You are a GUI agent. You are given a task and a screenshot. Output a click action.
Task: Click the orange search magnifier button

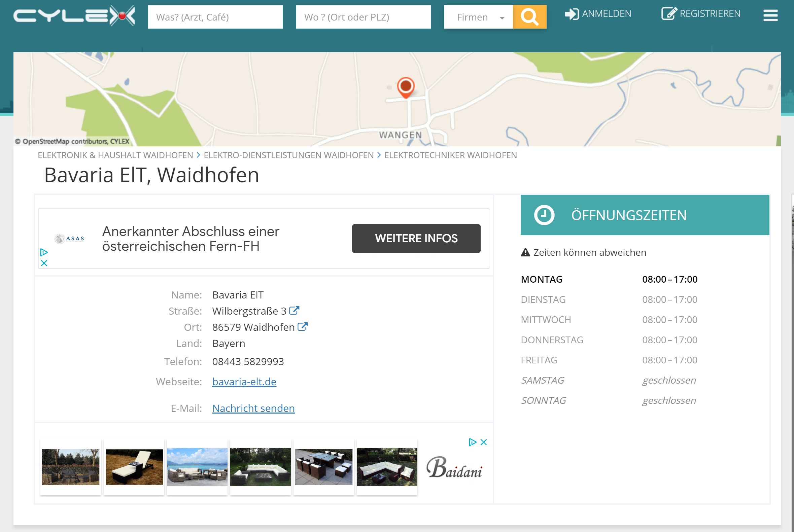click(529, 16)
